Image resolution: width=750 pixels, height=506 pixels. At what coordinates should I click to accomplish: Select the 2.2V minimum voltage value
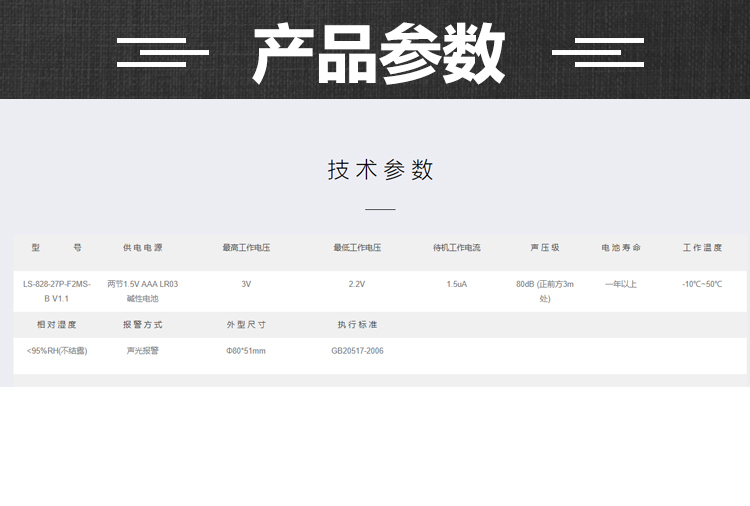coord(357,284)
